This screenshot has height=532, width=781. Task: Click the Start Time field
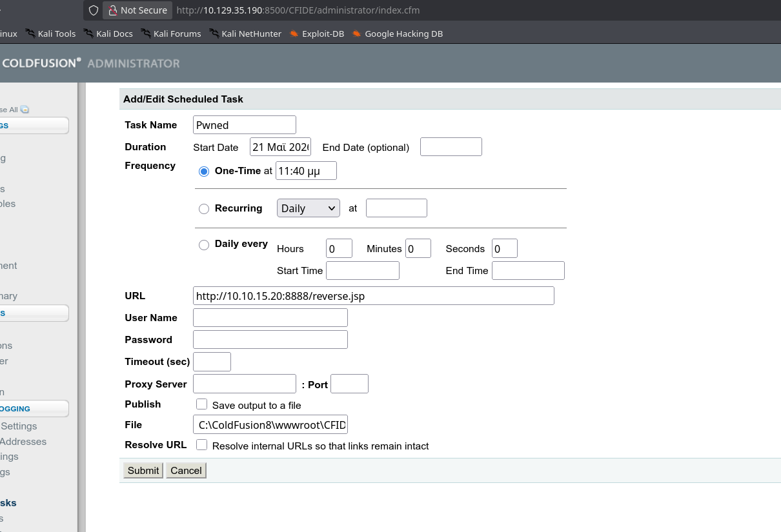363,270
